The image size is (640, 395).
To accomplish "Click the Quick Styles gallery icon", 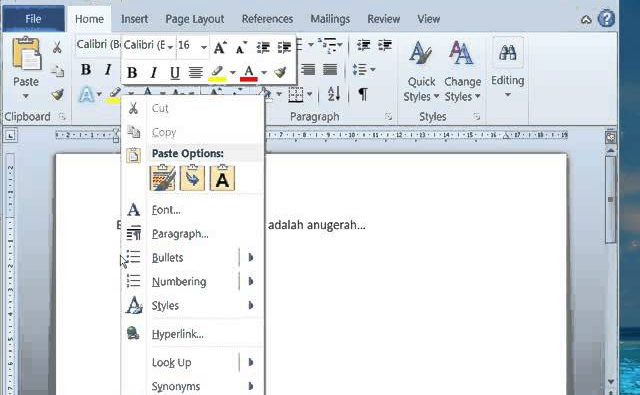I will (420, 53).
